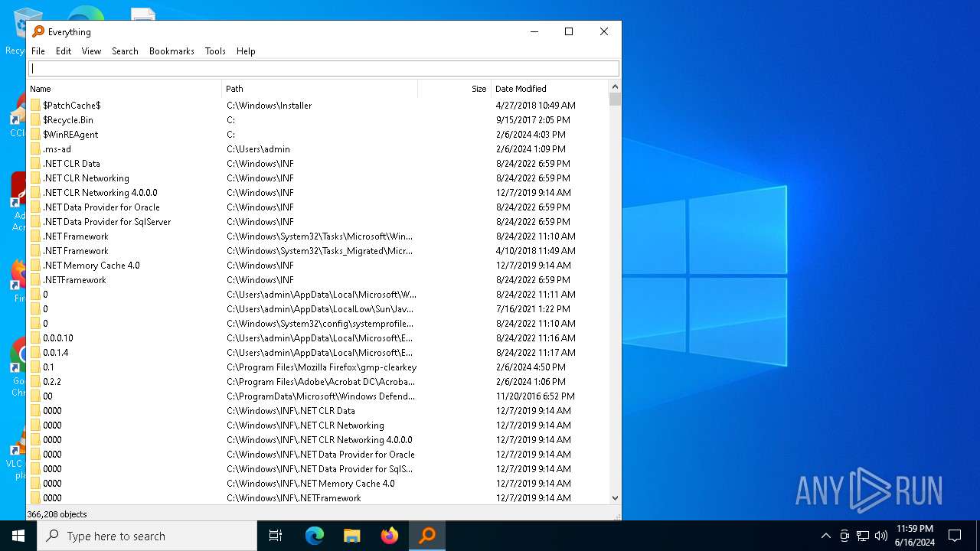Viewport: 980px width, 551px height.
Task: Select the .ms-ad result name
Action: pyautogui.click(x=57, y=149)
